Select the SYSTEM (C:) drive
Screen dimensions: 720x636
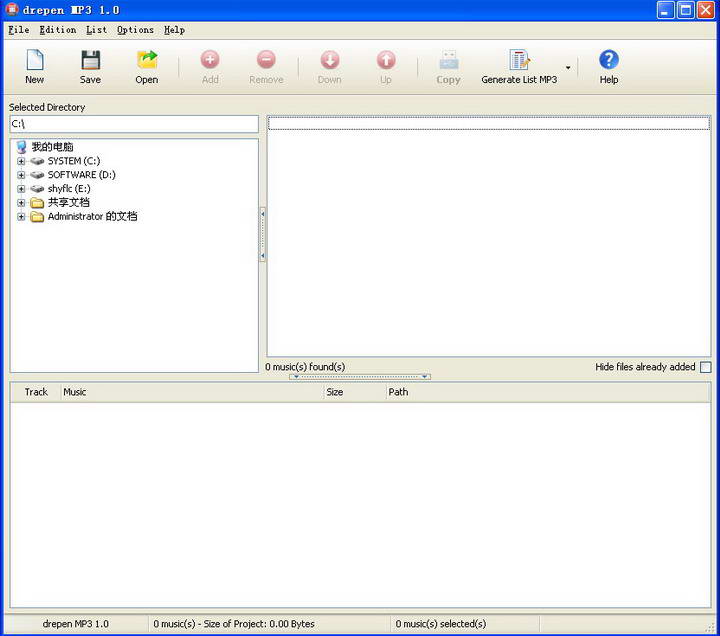tap(74, 161)
